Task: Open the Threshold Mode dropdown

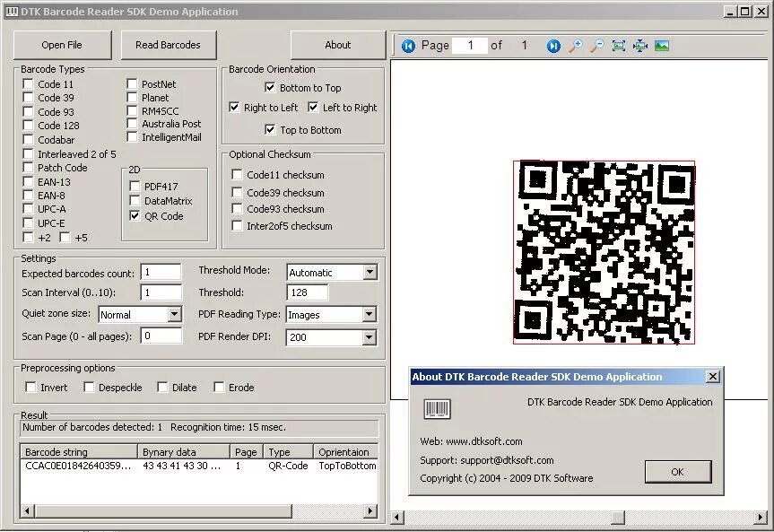Action: [x=370, y=272]
